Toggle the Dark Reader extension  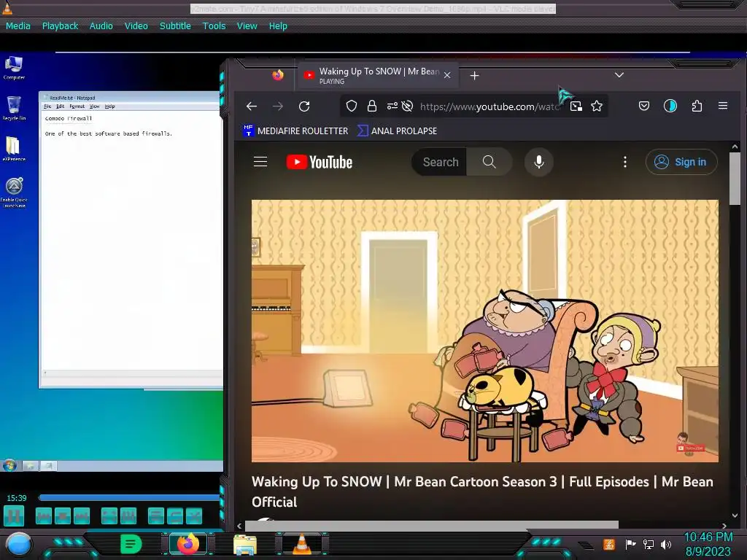tap(670, 106)
